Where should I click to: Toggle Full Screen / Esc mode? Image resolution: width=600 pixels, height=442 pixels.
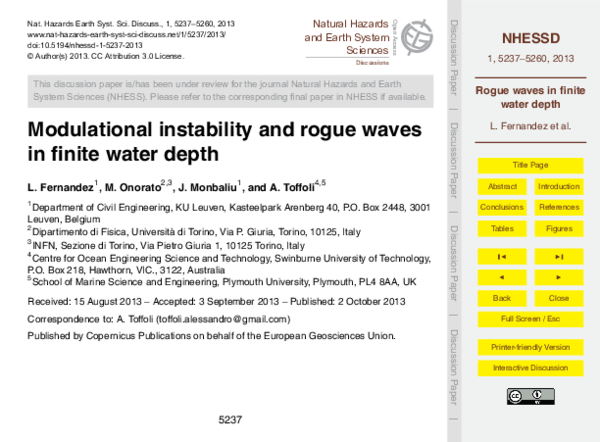[x=530, y=319]
